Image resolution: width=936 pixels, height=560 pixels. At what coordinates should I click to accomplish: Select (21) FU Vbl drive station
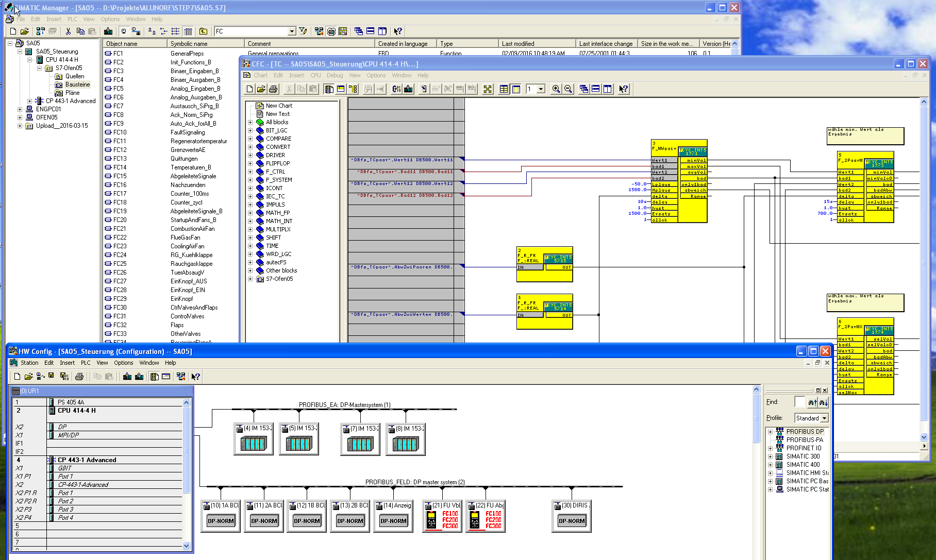[x=442, y=516]
